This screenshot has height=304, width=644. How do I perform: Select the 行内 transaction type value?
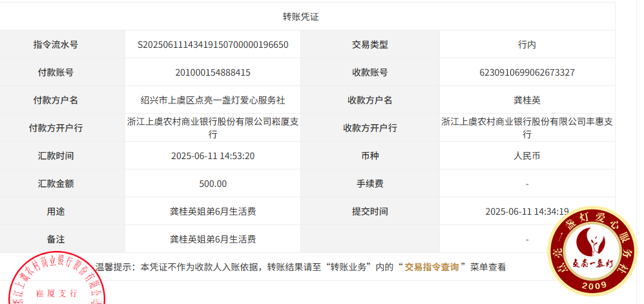click(527, 45)
